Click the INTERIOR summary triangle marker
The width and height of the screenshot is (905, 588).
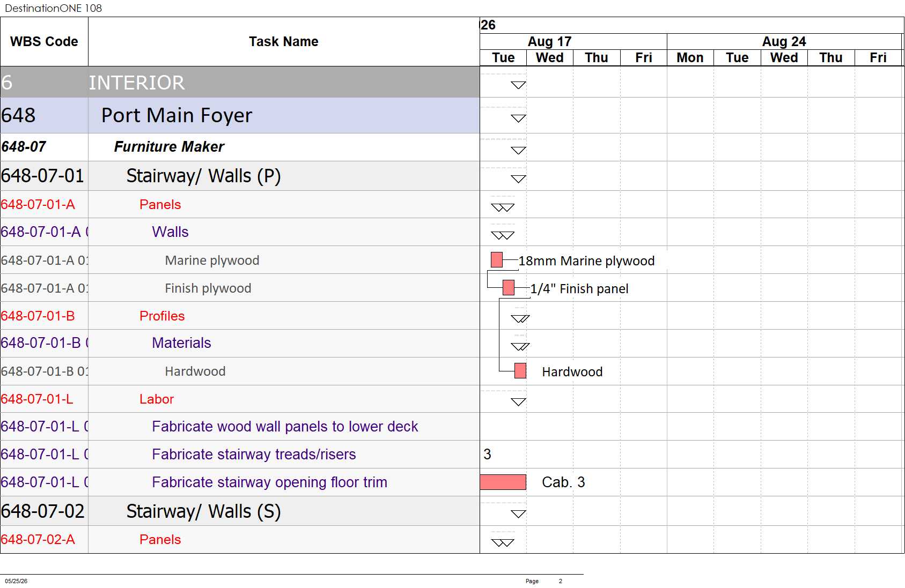tap(518, 85)
